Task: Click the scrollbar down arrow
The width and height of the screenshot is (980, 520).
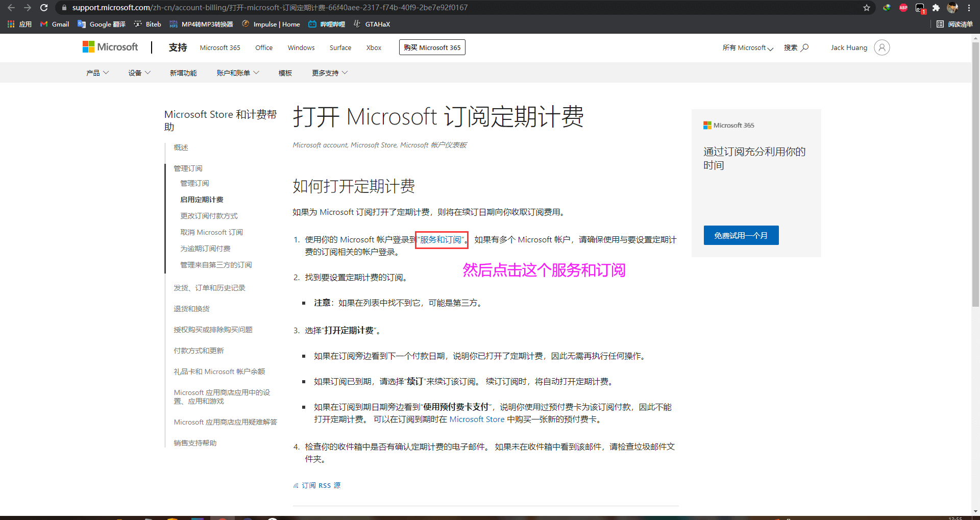Action: [975, 511]
